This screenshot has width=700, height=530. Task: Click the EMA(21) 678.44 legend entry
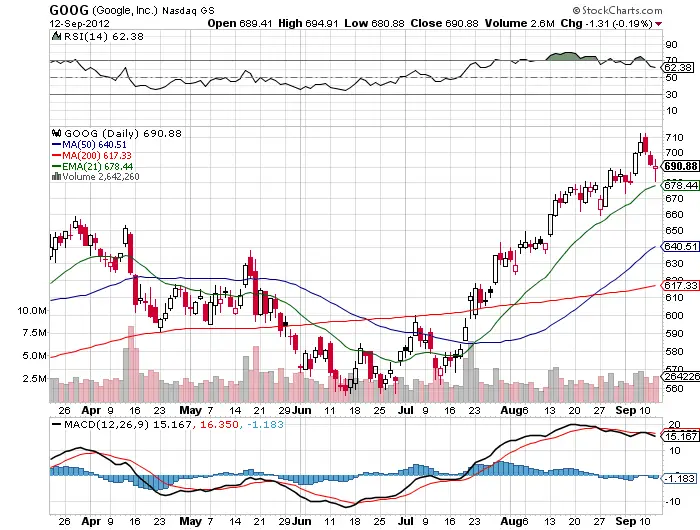[x=92, y=166]
